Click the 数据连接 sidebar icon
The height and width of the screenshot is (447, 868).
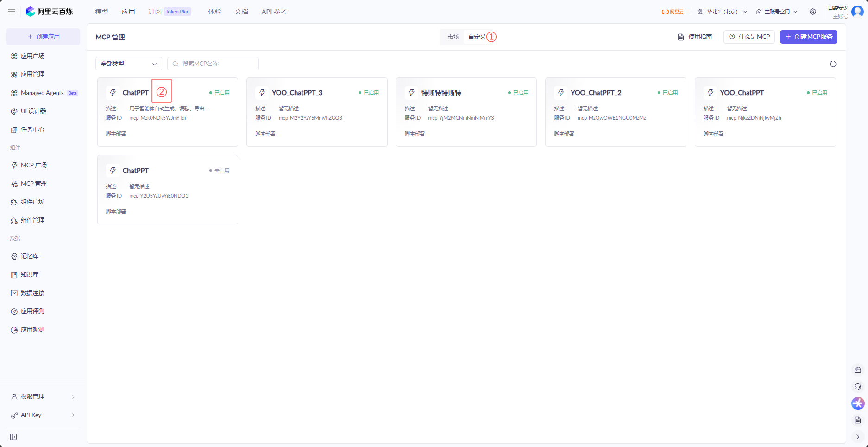[14, 293]
